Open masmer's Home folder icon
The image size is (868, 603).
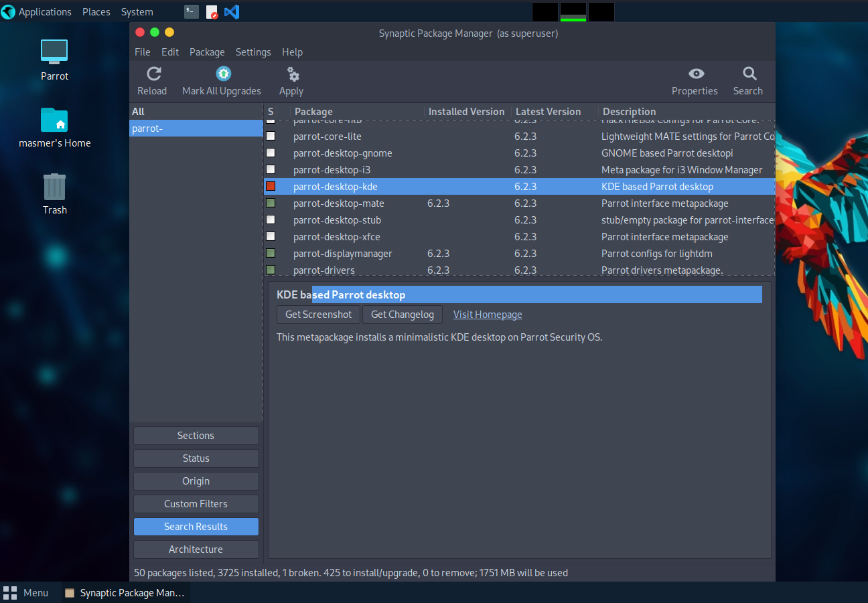(54, 120)
